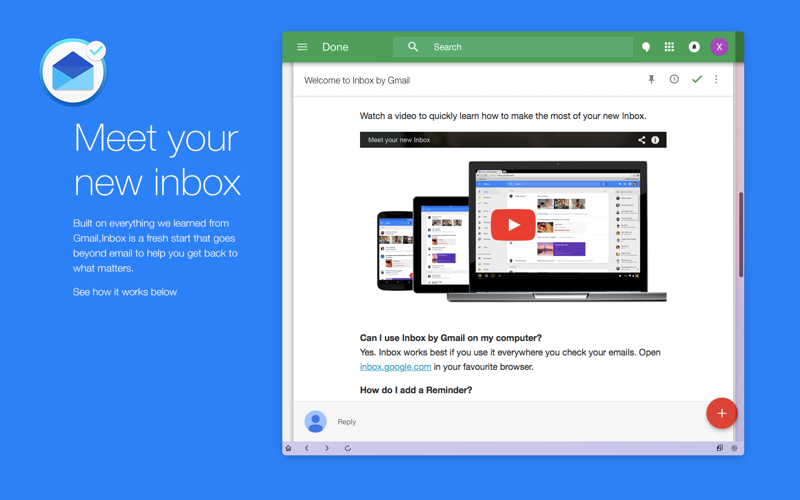Click "How do I add a Reminder?" heading
Screen dimensions: 800x500
(416, 390)
